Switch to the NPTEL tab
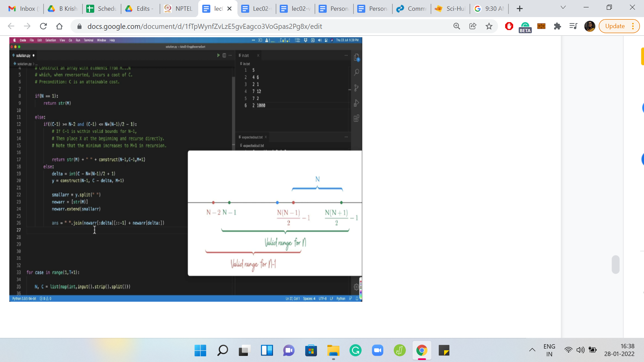Viewport: 644px width, 362px height. pyautogui.click(x=179, y=9)
